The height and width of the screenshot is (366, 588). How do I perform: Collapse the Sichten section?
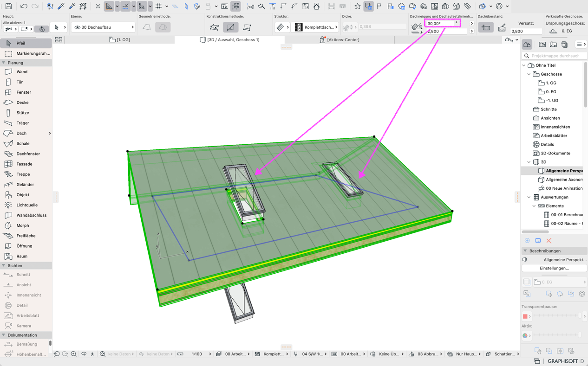tap(4, 266)
